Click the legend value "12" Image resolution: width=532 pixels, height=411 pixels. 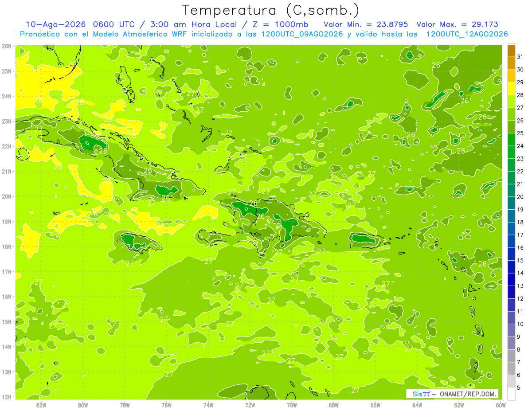click(520, 298)
